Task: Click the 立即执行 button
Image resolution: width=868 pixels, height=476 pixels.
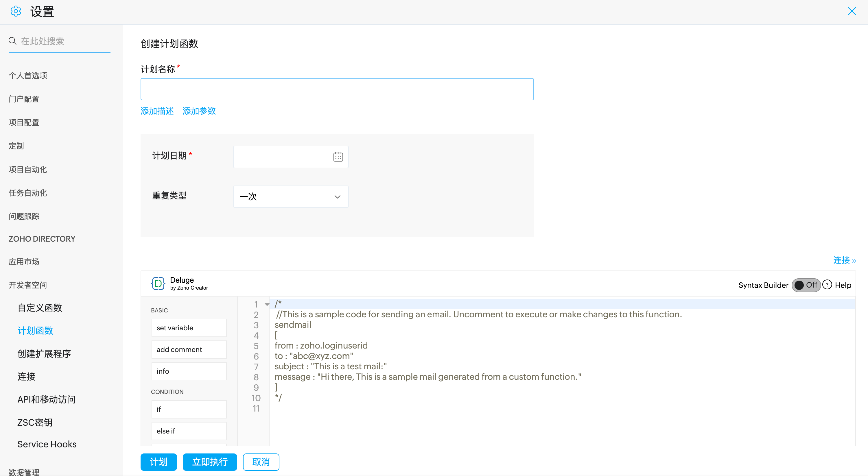Action: click(x=210, y=462)
